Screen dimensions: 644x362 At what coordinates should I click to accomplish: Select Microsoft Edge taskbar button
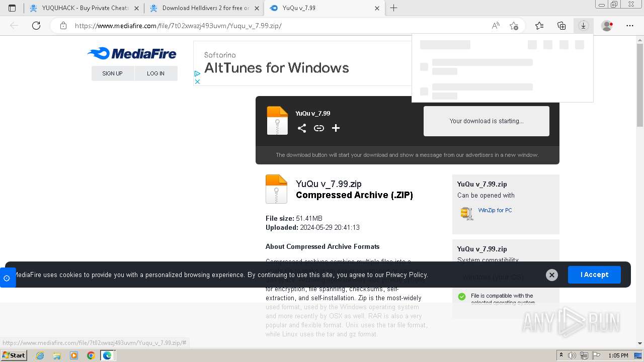click(108, 355)
